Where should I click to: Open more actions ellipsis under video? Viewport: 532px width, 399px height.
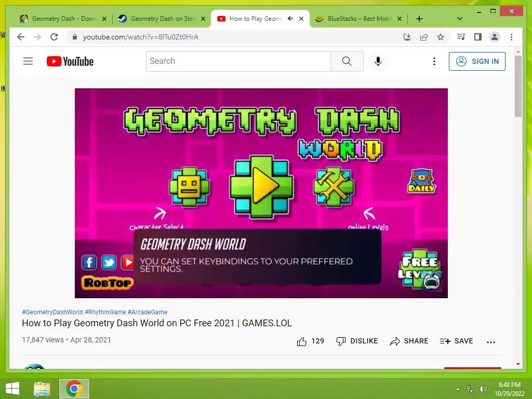(490, 342)
